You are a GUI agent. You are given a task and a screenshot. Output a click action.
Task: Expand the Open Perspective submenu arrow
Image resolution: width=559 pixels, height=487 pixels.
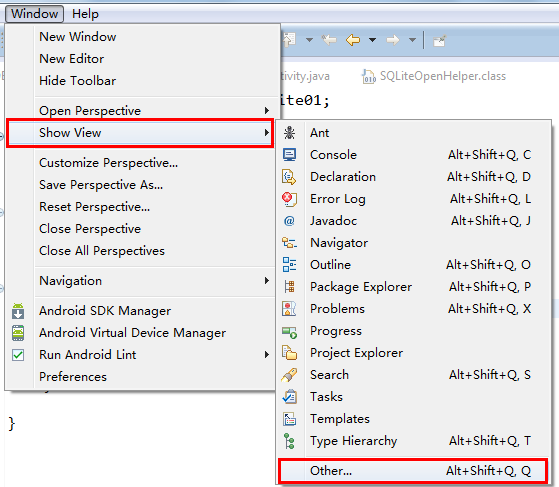(266, 111)
